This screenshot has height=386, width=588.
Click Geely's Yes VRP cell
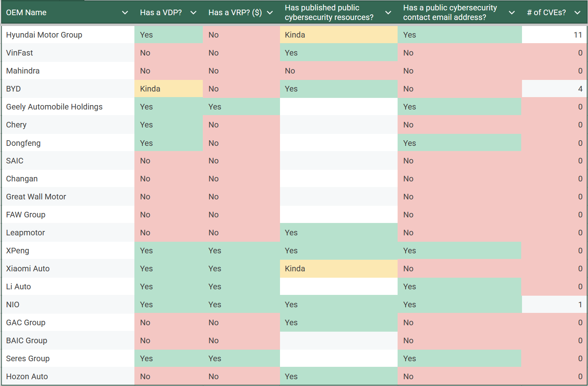point(242,107)
